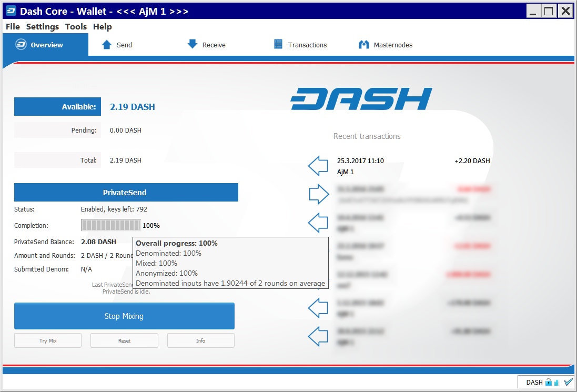The height and width of the screenshot is (392, 577).
Task: Click the "AjM 1" transaction label
Action: (345, 172)
